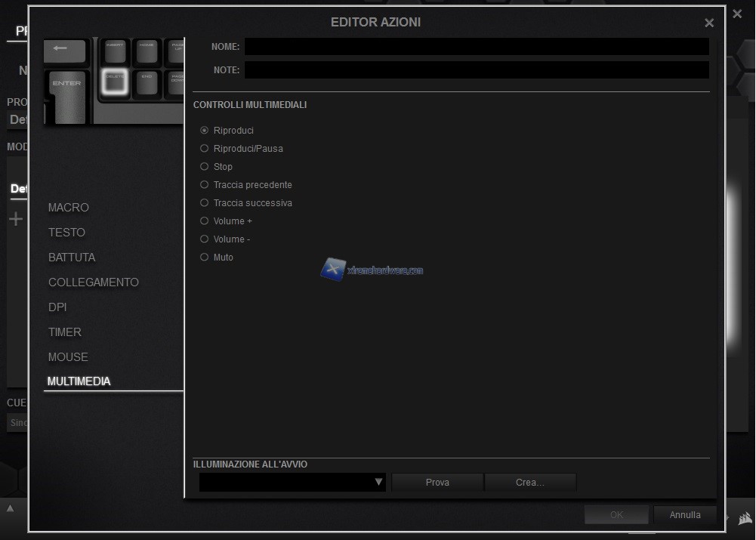Click the Home key on keyboard preview
Viewport: 756px width, 540px height.
pyautogui.click(x=147, y=51)
